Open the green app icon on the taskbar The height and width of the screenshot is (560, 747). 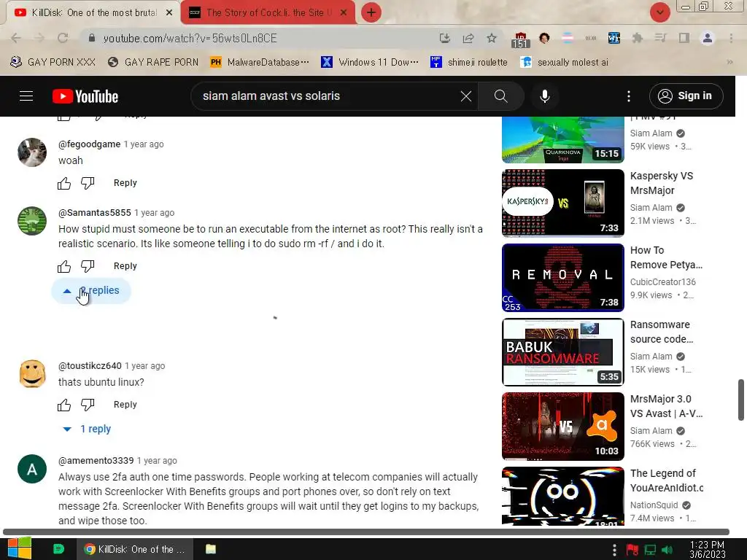pos(58,549)
